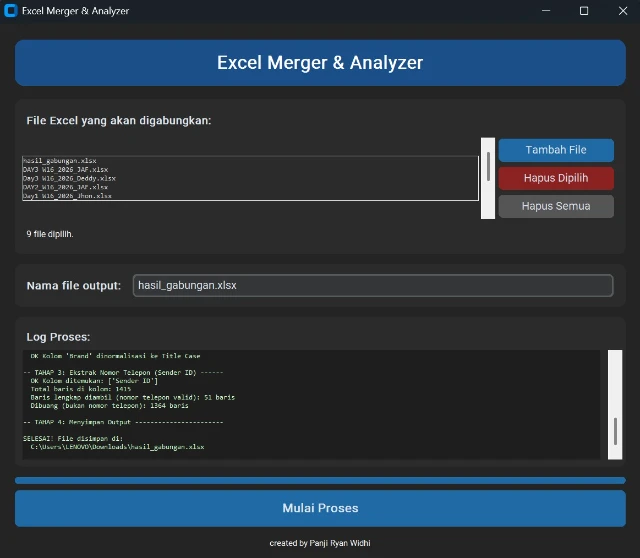Click the app icon in title bar
The image size is (640, 558).
[x=11, y=11]
